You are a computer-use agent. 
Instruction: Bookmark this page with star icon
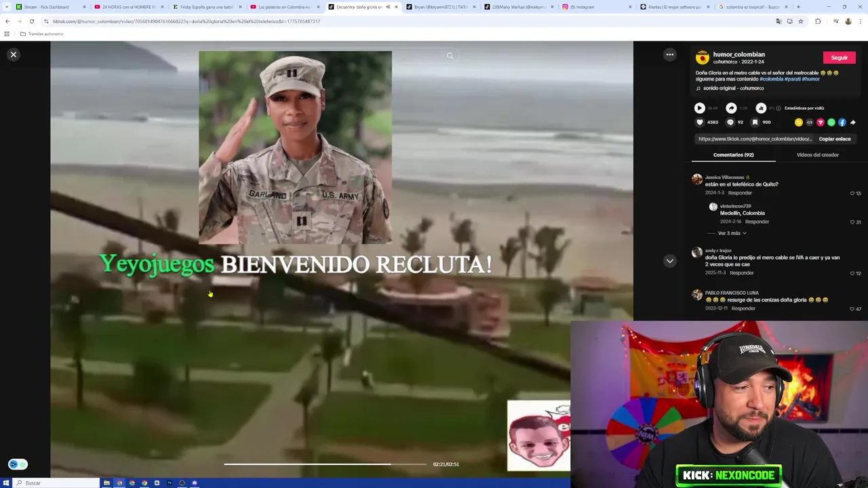[x=801, y=21]
